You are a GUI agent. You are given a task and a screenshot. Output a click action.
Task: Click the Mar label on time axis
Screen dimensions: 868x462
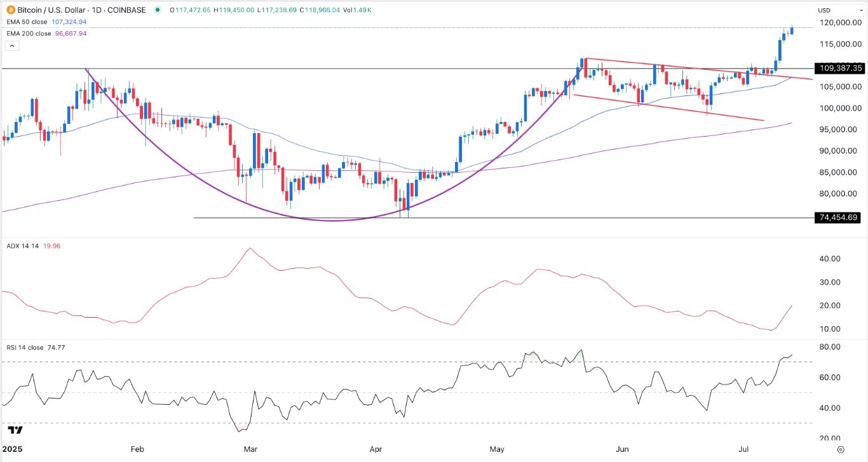pos(250,449)
